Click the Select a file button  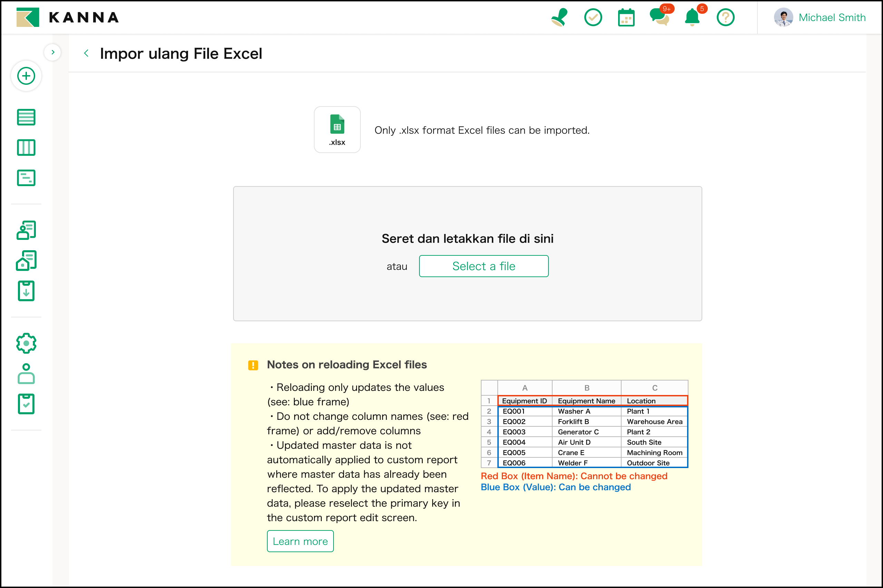click(x=483, y=266)
